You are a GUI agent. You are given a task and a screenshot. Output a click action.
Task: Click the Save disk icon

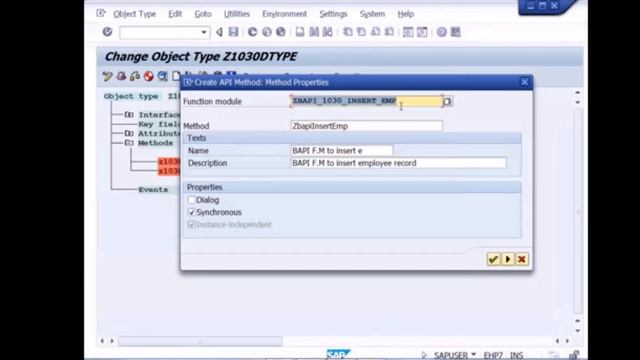[233, 32]
